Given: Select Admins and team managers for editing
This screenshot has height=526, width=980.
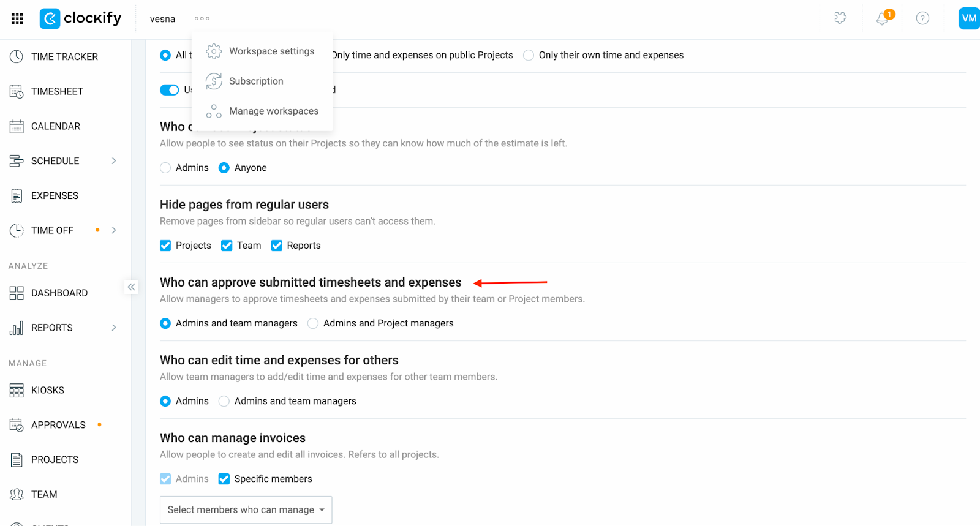Looking at the screenshot, I should 224,401.
